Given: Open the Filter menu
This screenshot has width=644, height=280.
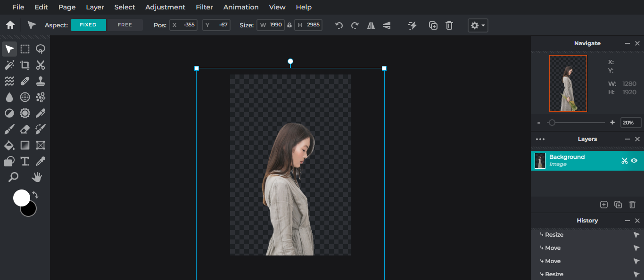Looking at the screenshot, I should 204,7.
